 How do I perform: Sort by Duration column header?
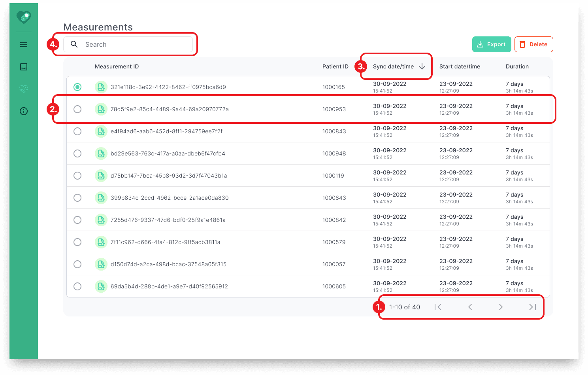[x=517, y=66]
